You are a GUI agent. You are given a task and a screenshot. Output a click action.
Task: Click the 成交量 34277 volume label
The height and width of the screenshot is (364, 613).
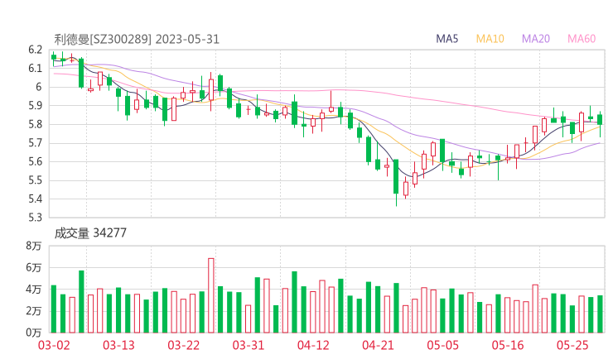pyautogui.click(x=90, y=233)
